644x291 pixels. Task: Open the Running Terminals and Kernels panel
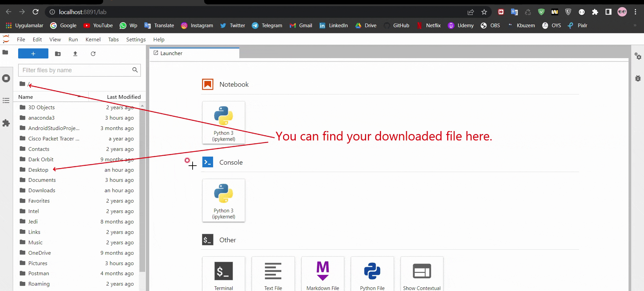tap(6, 78)
